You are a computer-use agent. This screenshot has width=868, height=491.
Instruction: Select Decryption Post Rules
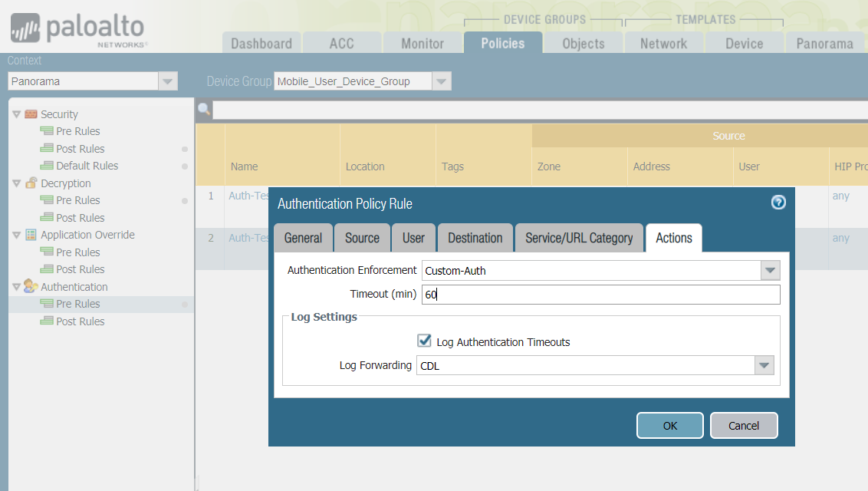[81, 218]
